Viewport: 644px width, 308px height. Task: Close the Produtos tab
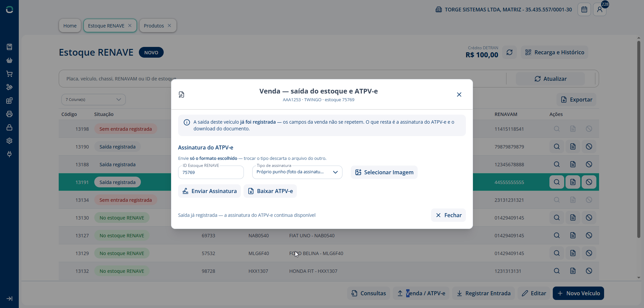coord(169,25)
